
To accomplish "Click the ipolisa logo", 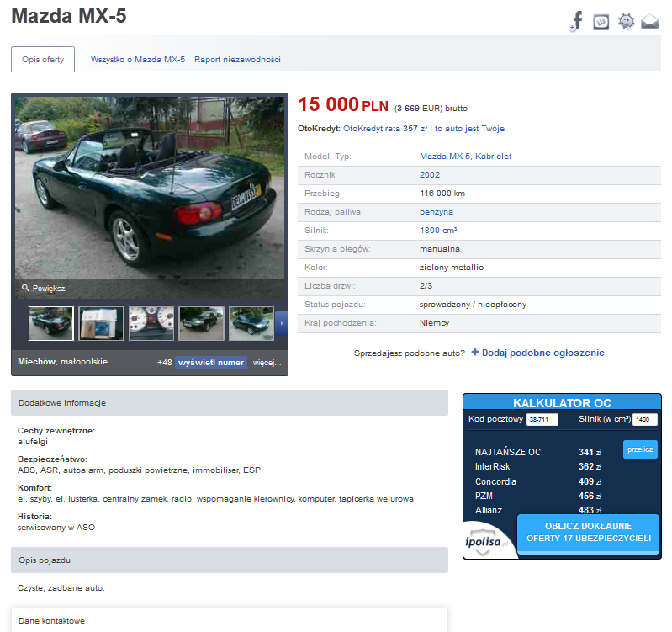I will tap(485, 542).
